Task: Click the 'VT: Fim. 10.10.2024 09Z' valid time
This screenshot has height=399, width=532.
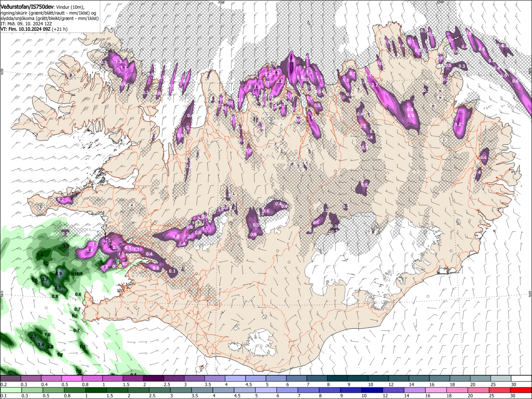Action: click(x=26, y=29)
